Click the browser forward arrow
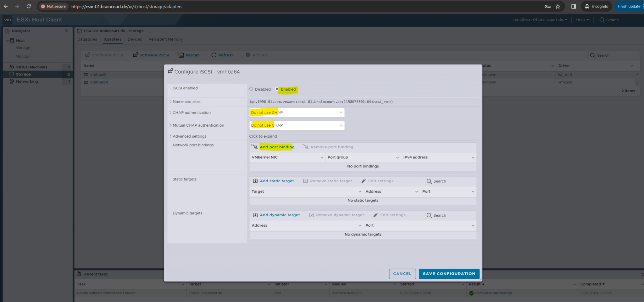This screenshot has width=644, height=302. [x=17, y=6]
